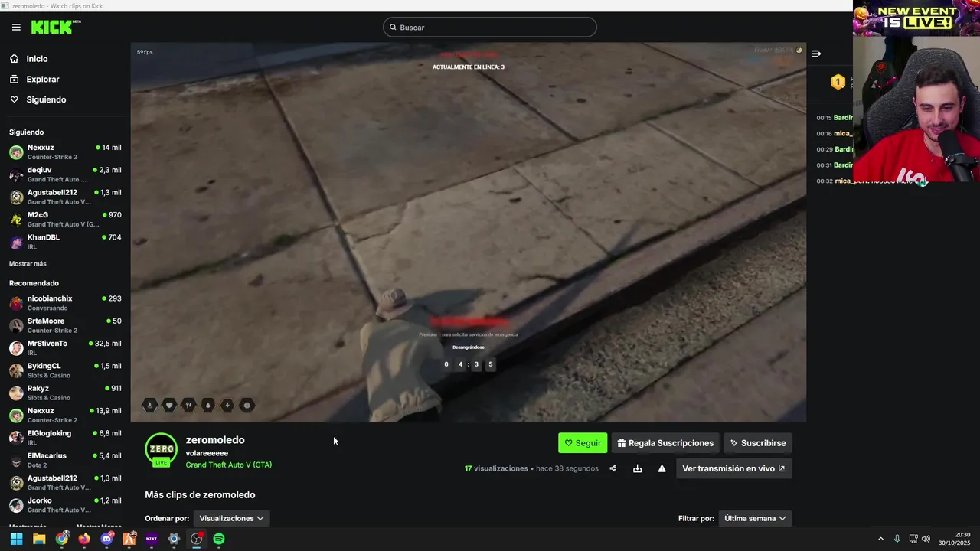Open Spotify from taskbar
This screenshot has height=551, width=980.
(x=219, y=539)
